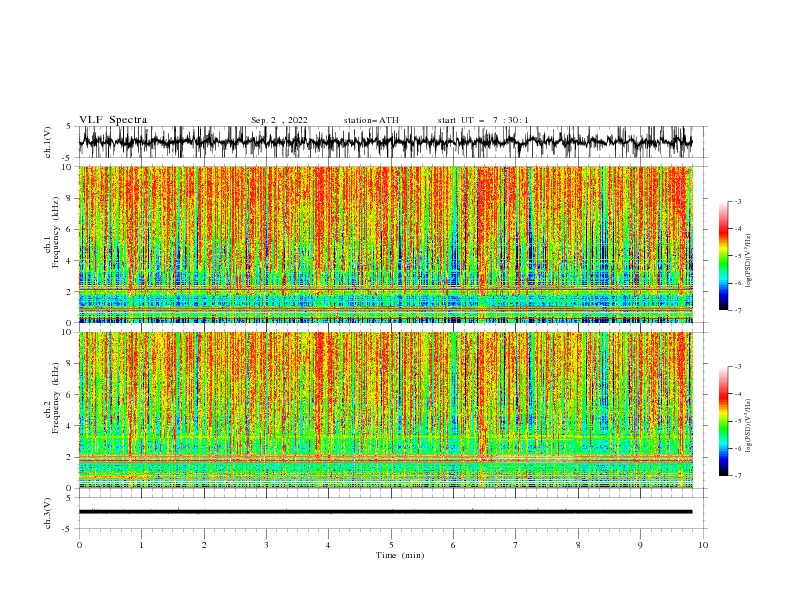Click "8" tick on ch.2 frequency axis

[x=69, y=364]
